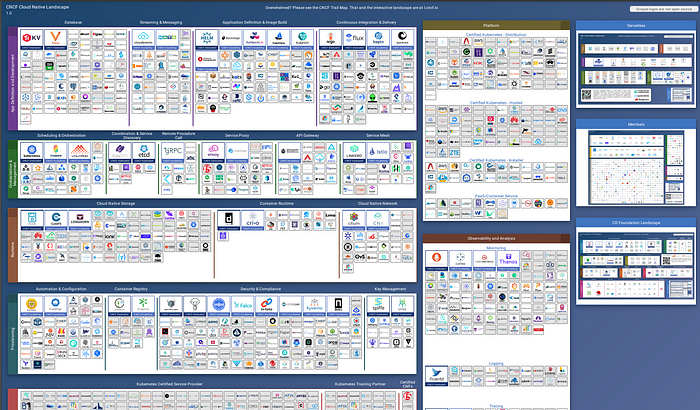Click the Observability and Analysis header bar
This screenshot has width=700, height=410.
pos(496,238)
